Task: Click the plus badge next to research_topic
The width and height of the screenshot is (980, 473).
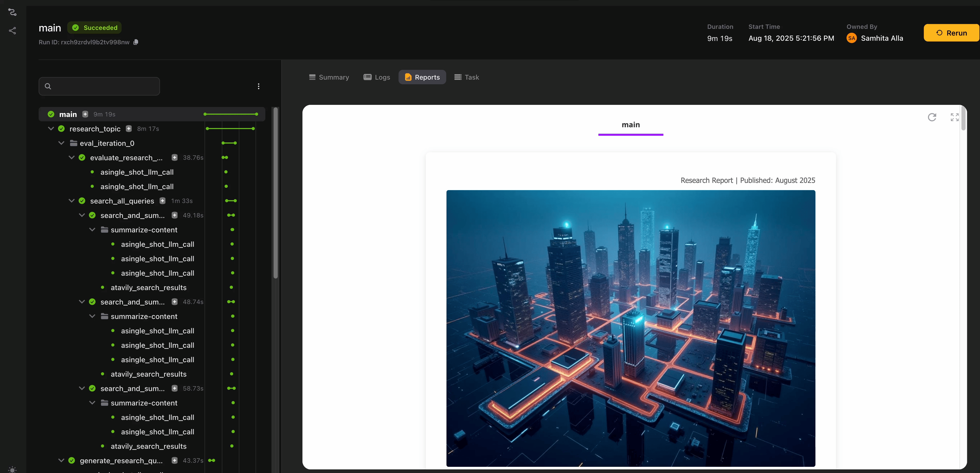Action: [129, 129]
